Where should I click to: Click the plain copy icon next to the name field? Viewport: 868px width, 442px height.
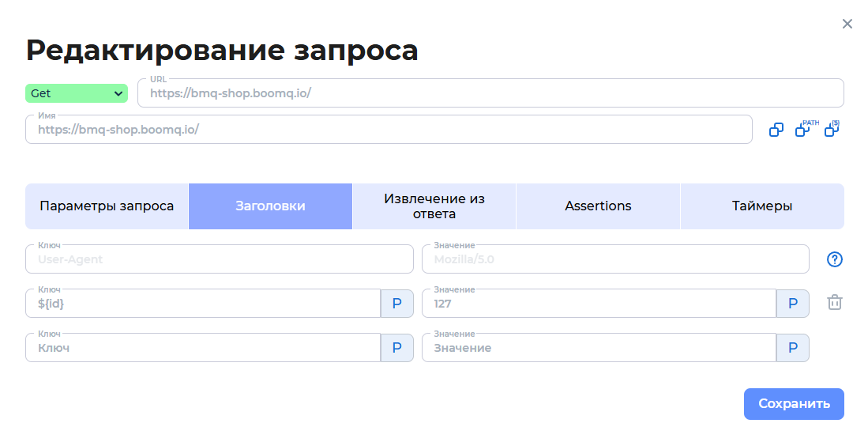click(x=776, y=130)
